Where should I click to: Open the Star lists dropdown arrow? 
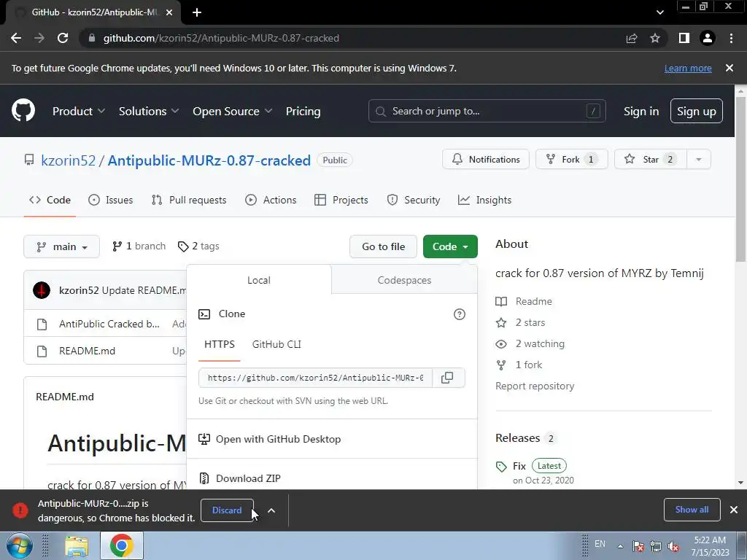699,160
